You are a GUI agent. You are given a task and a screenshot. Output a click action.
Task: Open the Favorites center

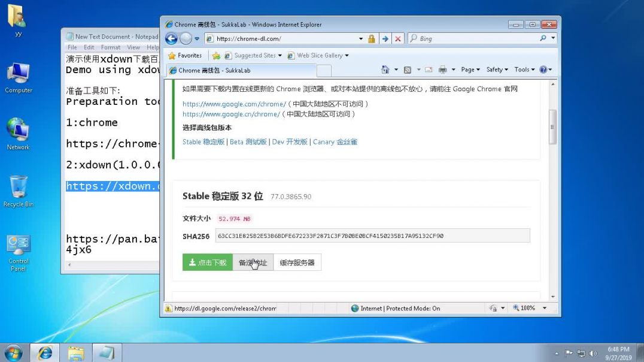185,56
